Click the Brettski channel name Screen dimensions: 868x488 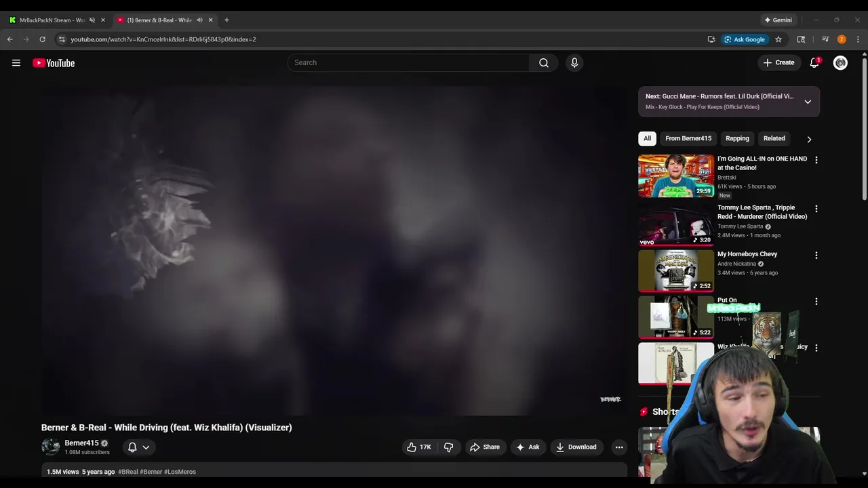point(727,178)
